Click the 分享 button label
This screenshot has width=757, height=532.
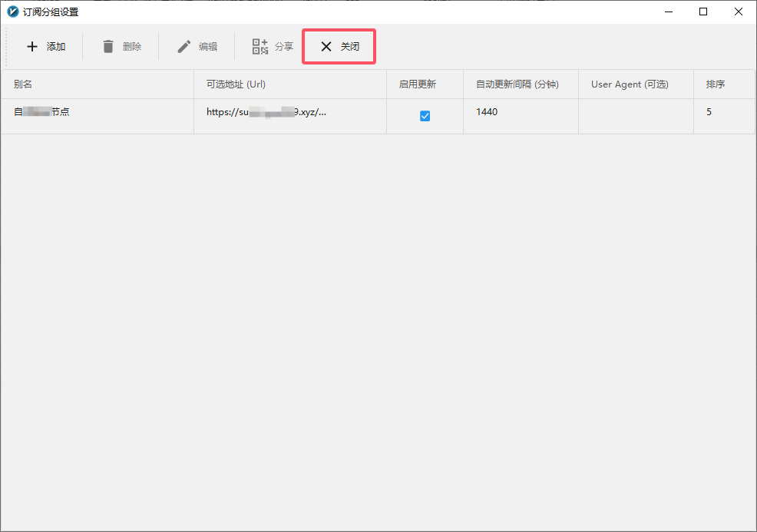coord(284,46)
